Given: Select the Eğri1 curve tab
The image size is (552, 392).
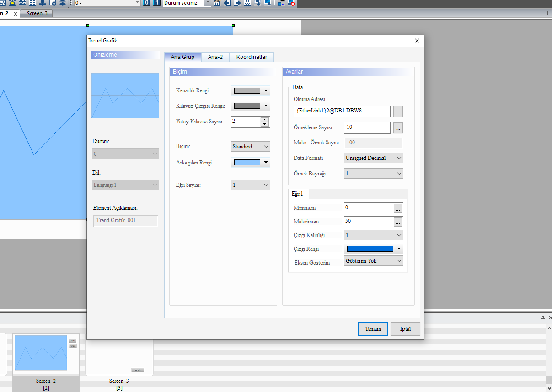Looking at the screenshot, I should pyautogui.click(x=299, y=194).
